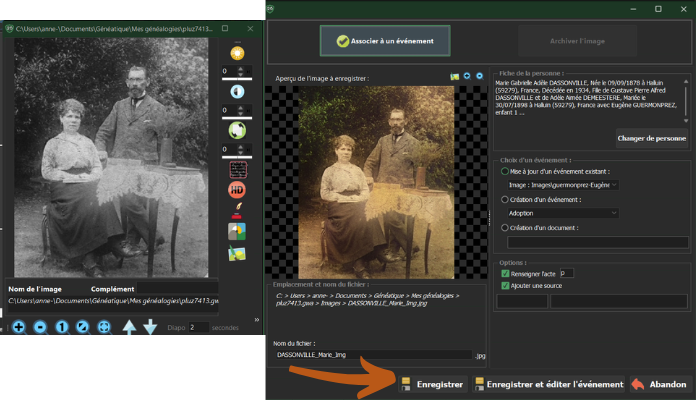Open the 'Archiver l'image' tab
This screenshot has width=697, height=400.
[x=576, y=41]
